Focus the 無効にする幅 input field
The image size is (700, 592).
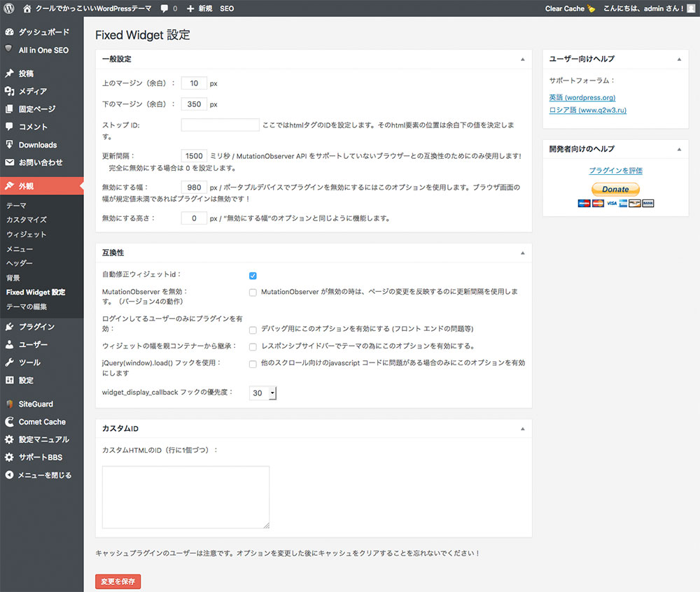[x=194, y=188]
